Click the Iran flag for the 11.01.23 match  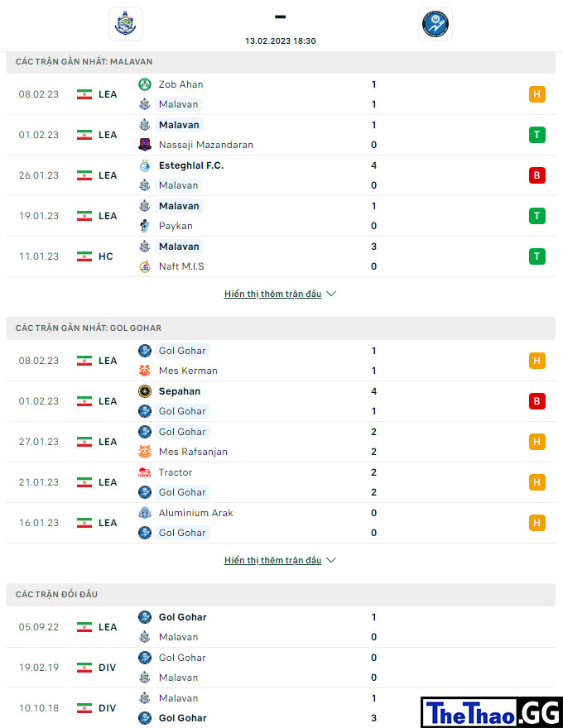click(84, 256)
